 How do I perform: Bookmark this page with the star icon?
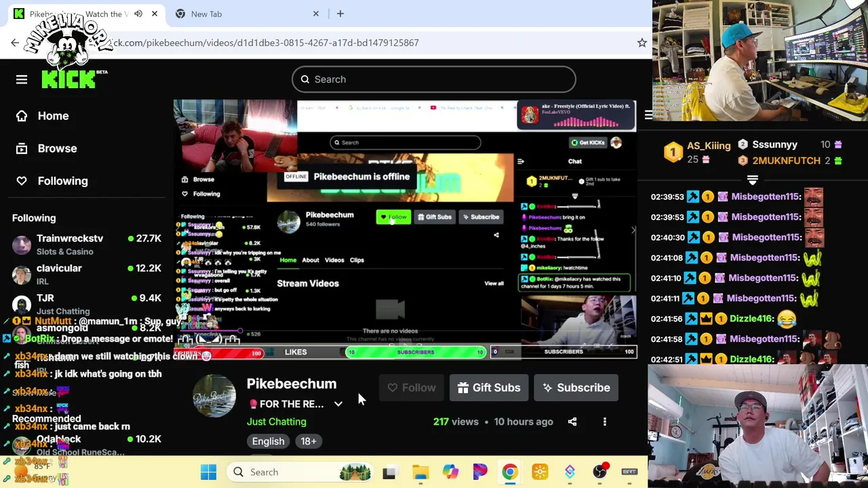(x=642, y=43)
